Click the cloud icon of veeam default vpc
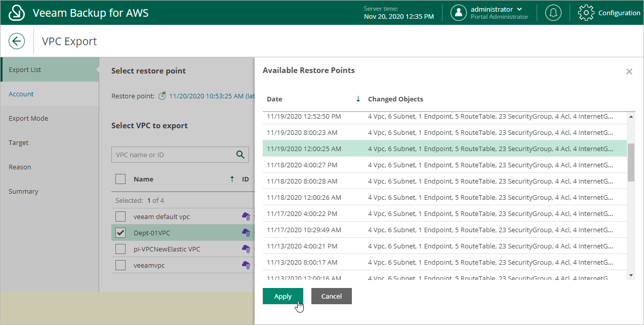This screenshot has height=325, width=644. coord(246,216)
